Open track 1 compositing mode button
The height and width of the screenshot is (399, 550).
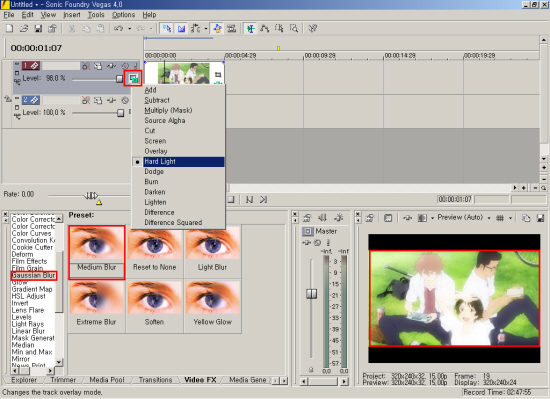[133, 79]
